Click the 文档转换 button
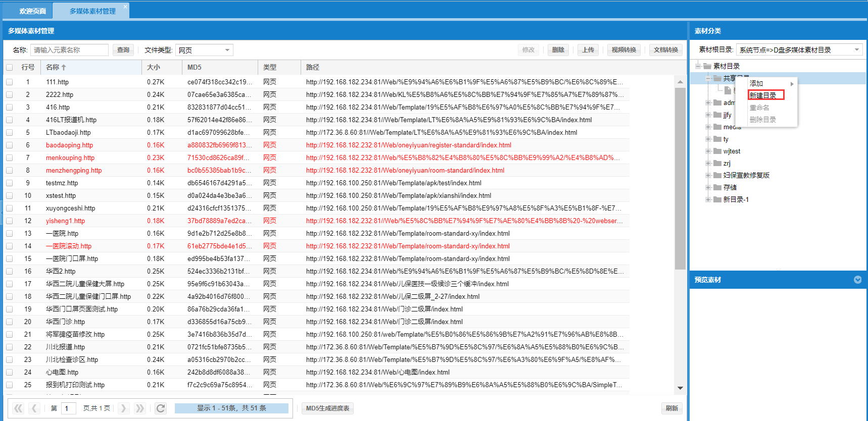Screen dimensions: 868x421 pos(666,50)
